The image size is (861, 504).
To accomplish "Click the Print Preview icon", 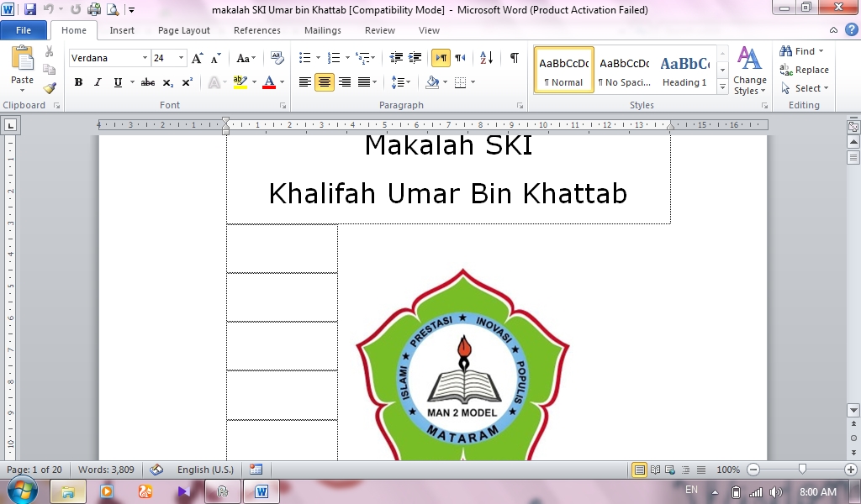I will 113,9.
